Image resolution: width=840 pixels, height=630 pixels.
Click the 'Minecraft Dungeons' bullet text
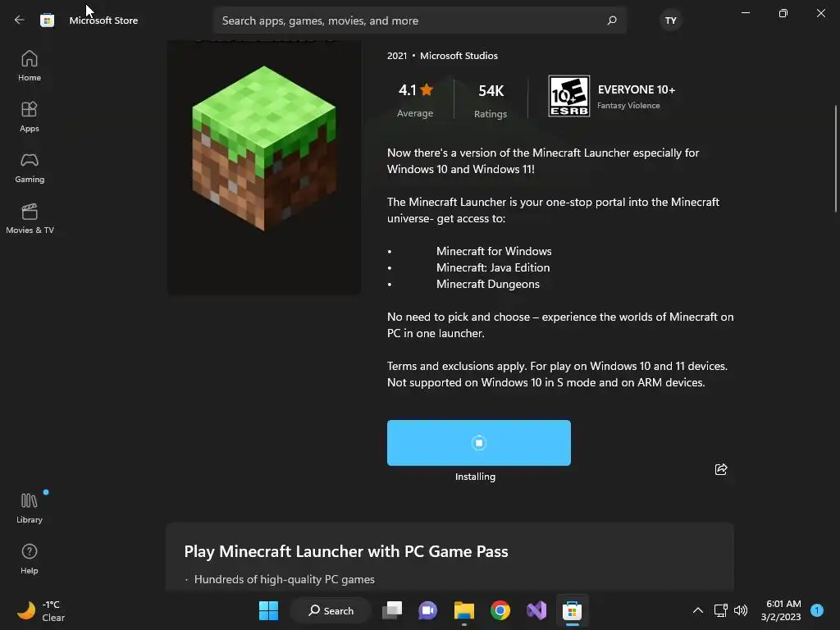[487, 284]
